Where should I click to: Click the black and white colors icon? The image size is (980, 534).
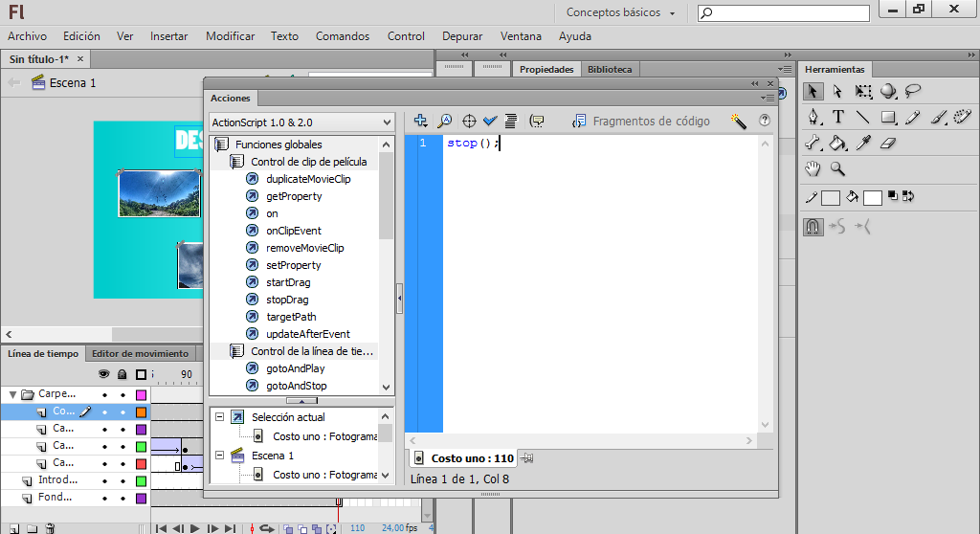[x=893, y=196]
